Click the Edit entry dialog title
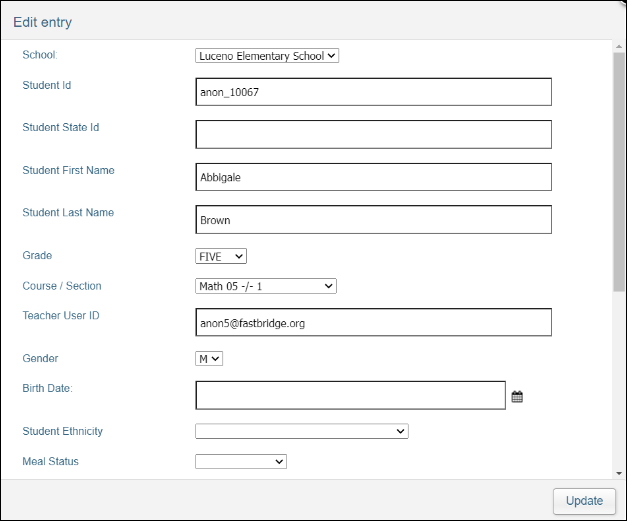Viewport: 627px width, 521px height. click(x=43, y=22)
